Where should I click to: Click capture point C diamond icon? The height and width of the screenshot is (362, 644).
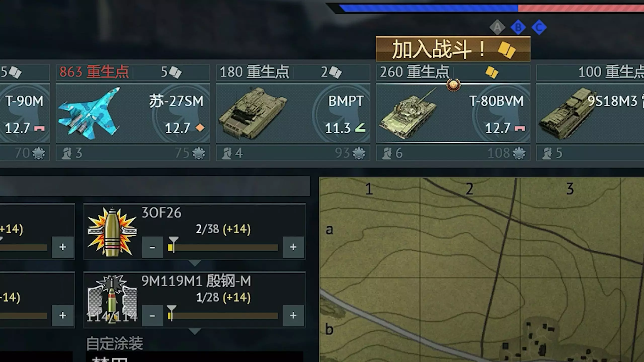[539, 27]
